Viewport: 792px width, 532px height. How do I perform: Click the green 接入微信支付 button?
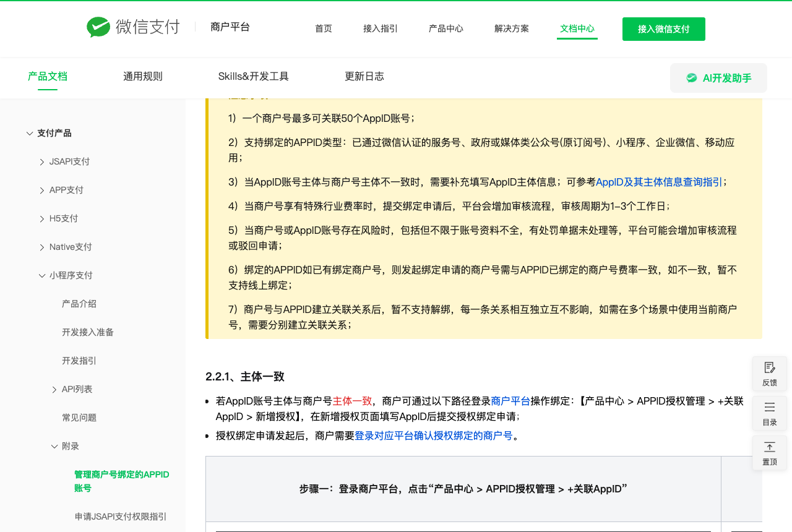tap(664, 29)
